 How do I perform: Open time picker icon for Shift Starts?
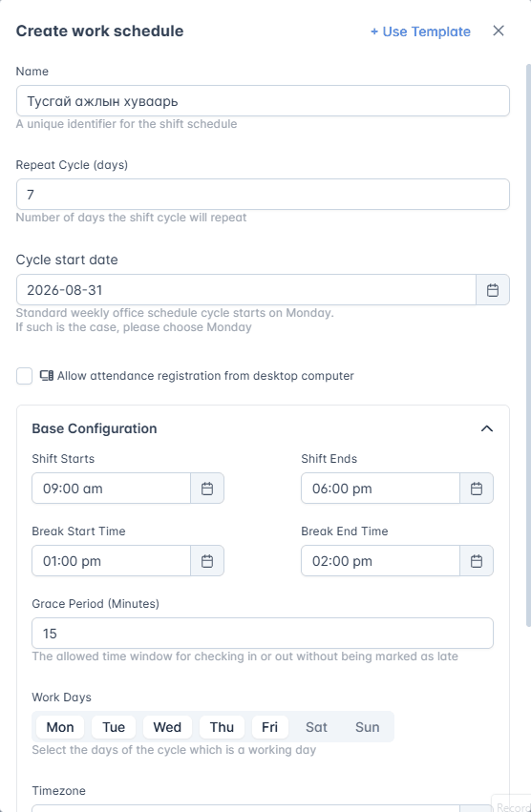(x=207, y=489)
